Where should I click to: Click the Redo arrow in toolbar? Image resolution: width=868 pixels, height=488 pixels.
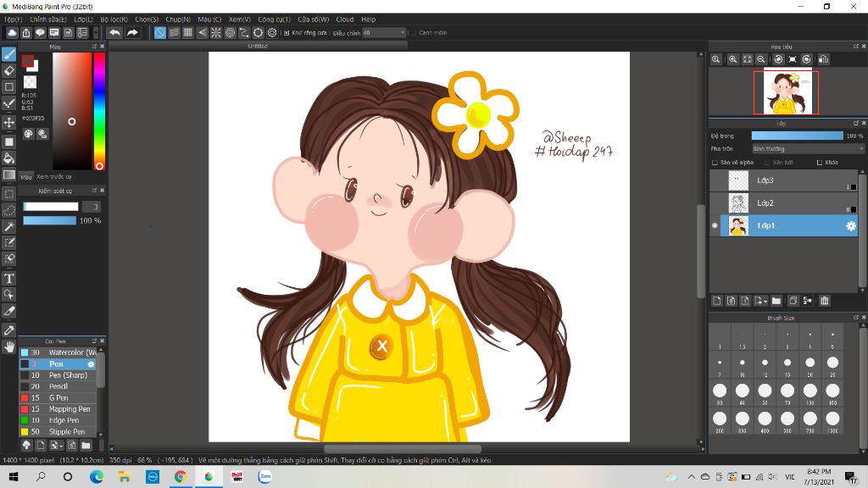click(132, 33)
